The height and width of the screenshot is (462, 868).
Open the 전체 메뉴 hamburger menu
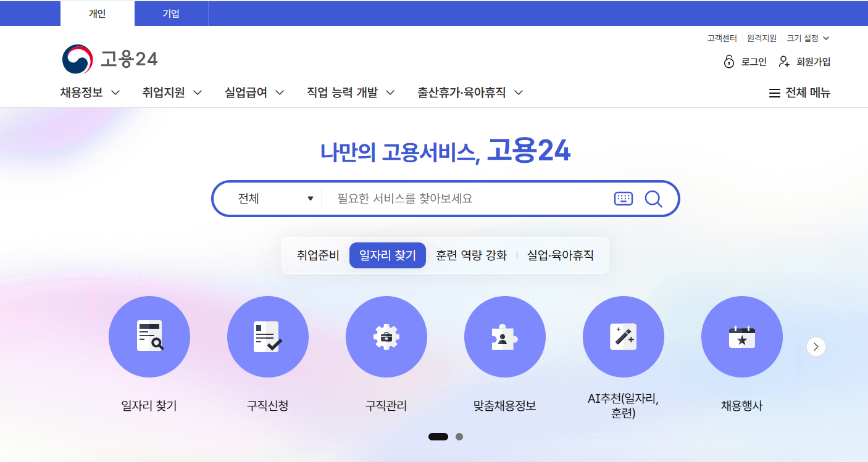coord(799,93)
